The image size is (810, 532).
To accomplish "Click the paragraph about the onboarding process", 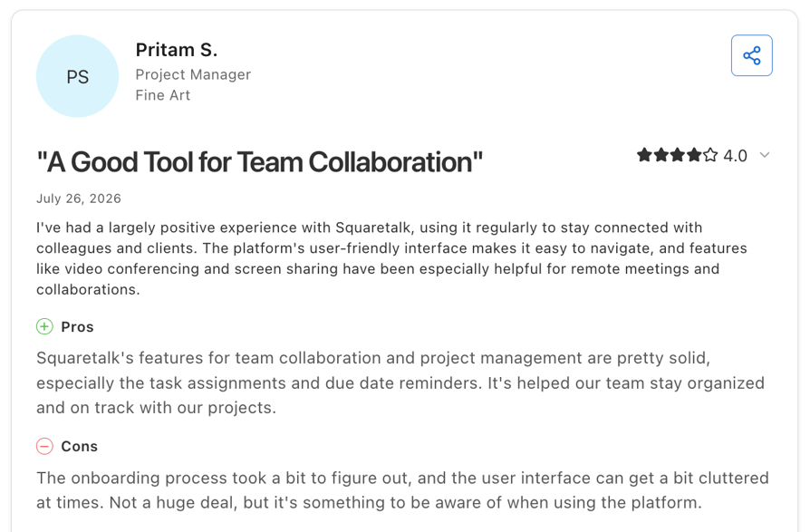I will click(x=402, y=490).
